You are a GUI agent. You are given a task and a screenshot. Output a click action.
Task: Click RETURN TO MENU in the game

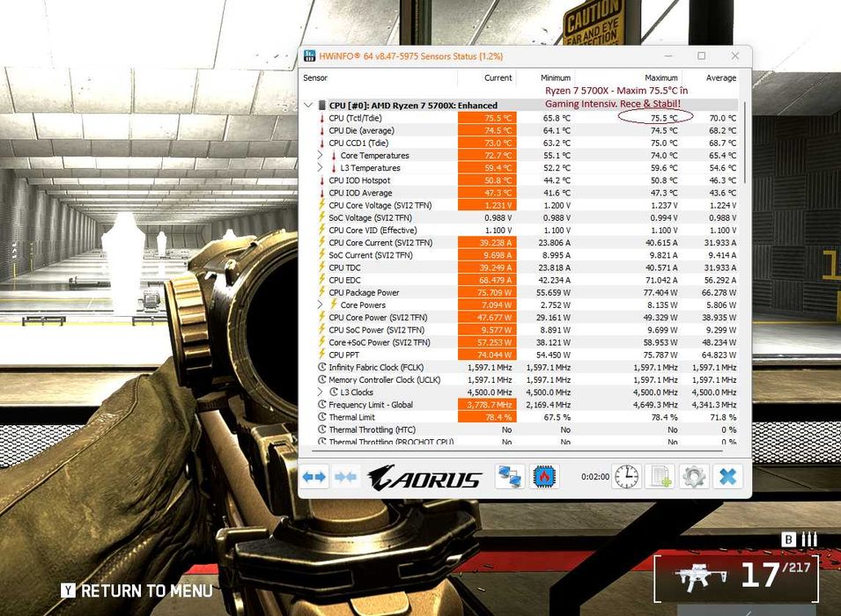pyautogui.click(x=147, y=590)
